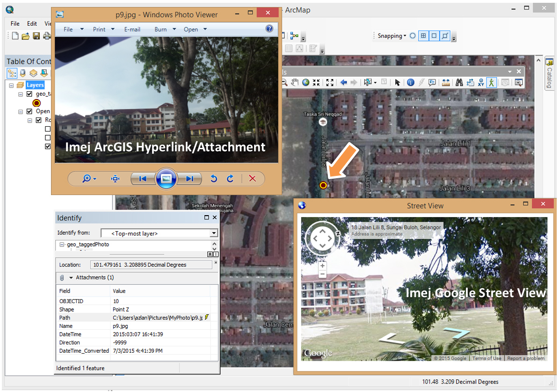Open ArcMap File menu

[x=15, y=23]
